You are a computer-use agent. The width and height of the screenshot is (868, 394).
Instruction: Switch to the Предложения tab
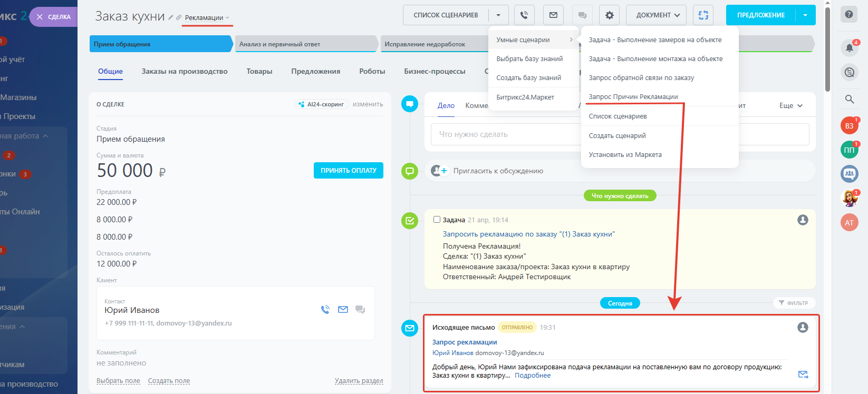[316, 72]
